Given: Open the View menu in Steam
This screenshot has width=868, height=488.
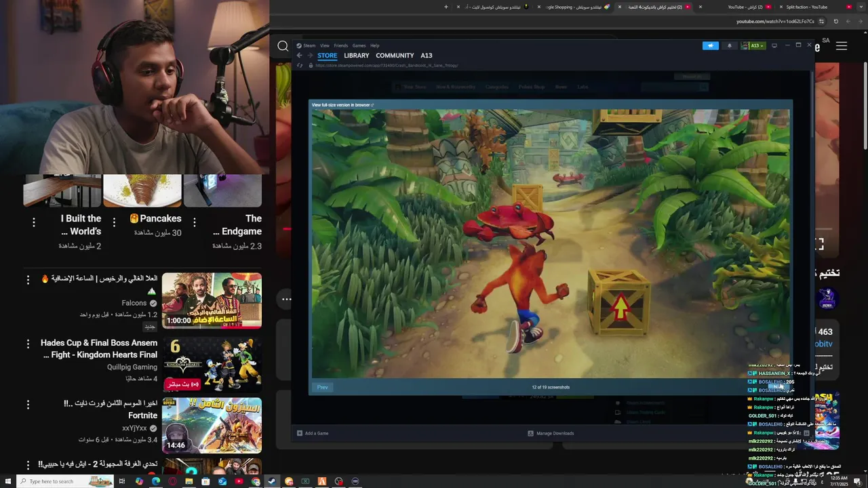Looking at the screenshot, I should 325,45.
